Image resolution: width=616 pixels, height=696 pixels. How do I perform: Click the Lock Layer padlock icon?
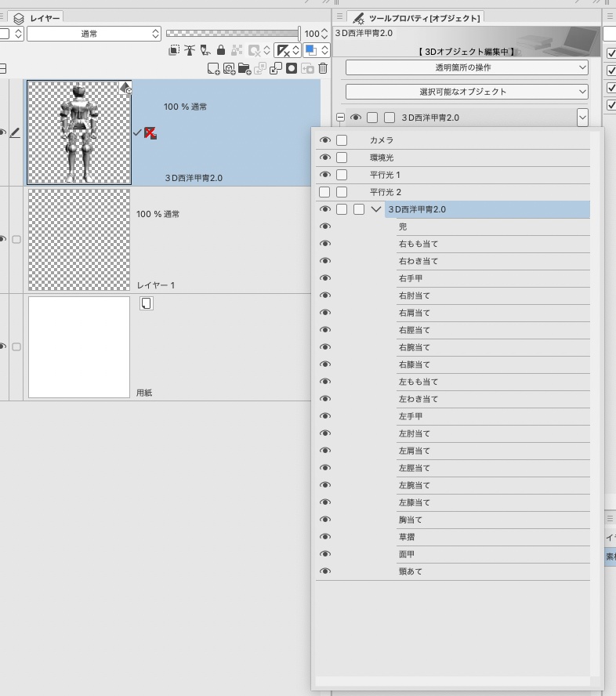220,50
